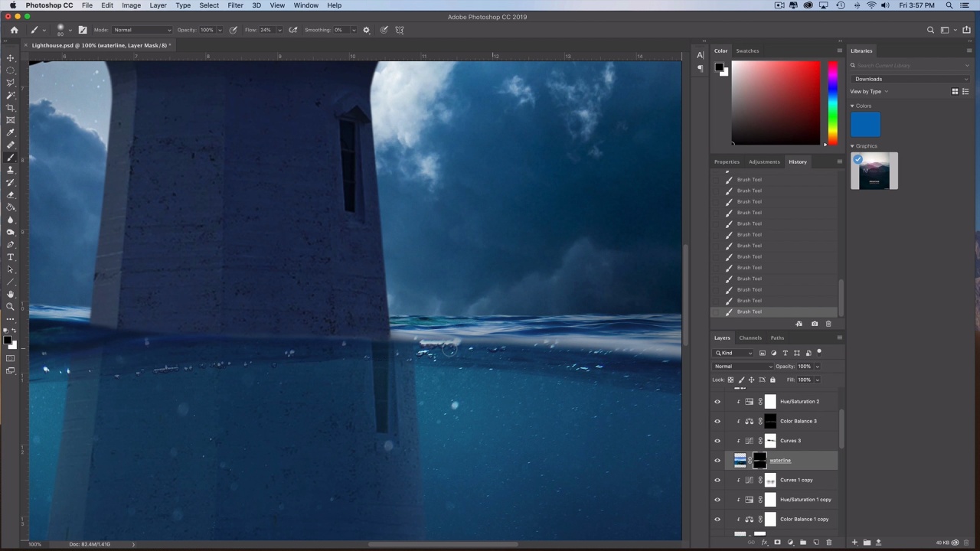Select the Crop tool

[11, 108]
